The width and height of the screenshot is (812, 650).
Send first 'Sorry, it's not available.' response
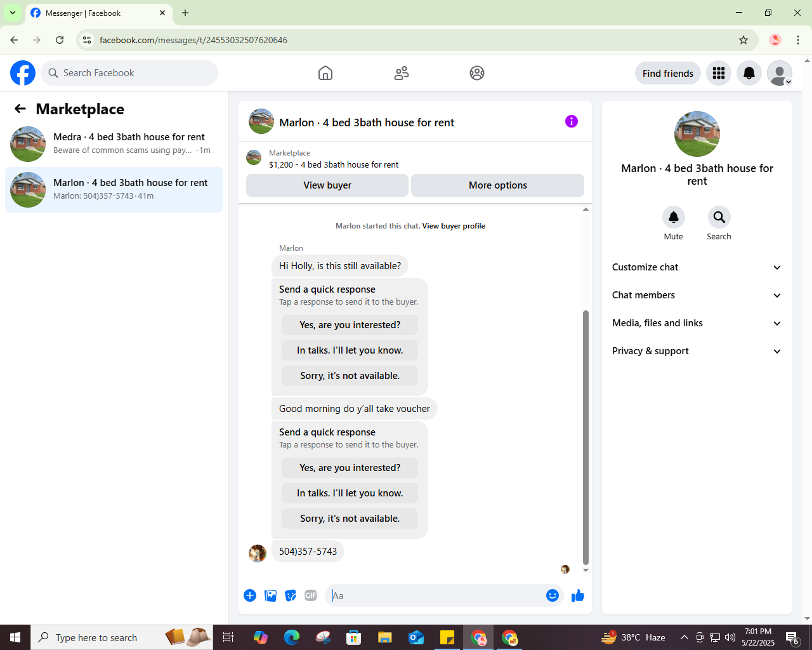point(350,376)
